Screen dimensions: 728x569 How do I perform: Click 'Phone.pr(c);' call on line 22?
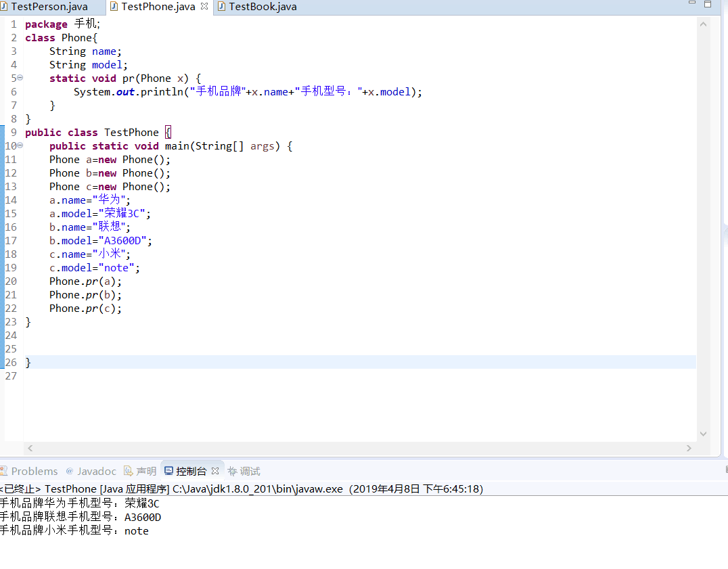pyautogui.click(x=85, y=308)
